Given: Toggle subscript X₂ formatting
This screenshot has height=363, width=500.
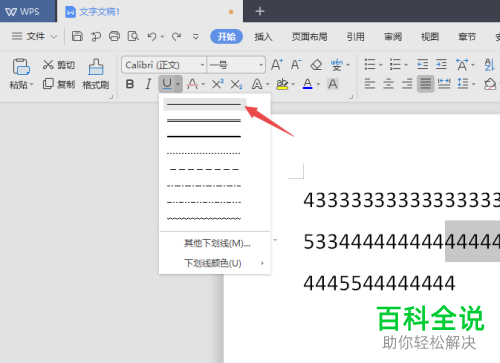Looking at the screenshot, I should click(236, 84).
